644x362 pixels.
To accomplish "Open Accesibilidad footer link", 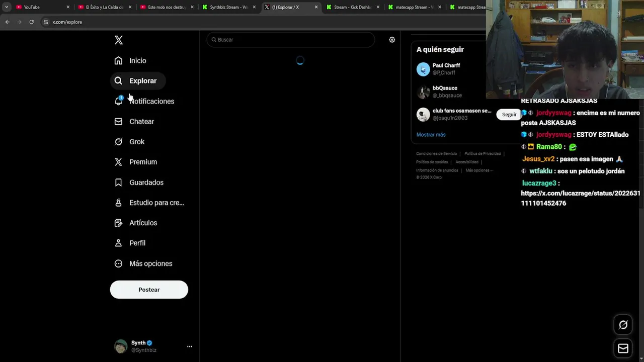I will (x=467, y=162).
